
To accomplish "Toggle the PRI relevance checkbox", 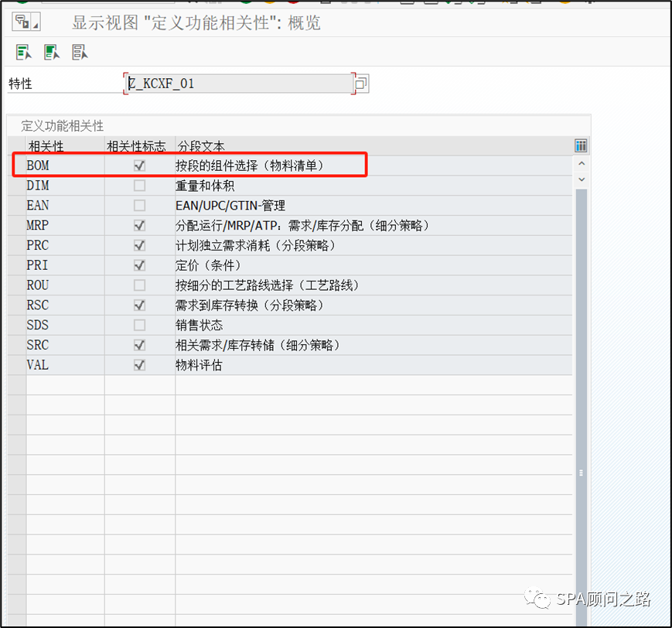I will (139, 265).
